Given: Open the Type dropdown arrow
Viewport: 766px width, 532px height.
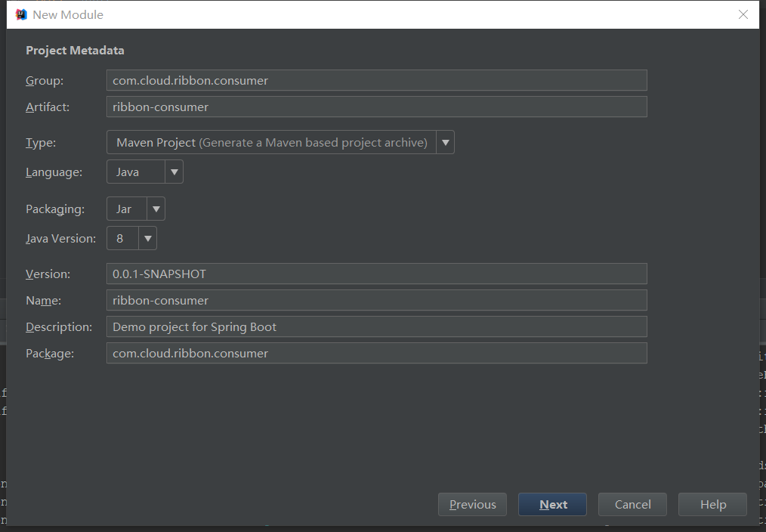Looking at the screenshot, I should pyautogui.click(x=446, y=142).
